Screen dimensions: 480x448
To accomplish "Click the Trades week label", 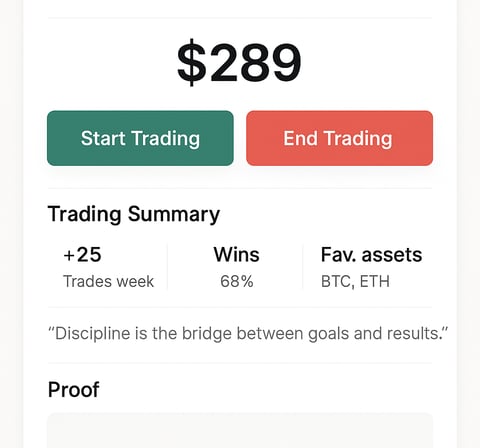I will click(108, 282).
